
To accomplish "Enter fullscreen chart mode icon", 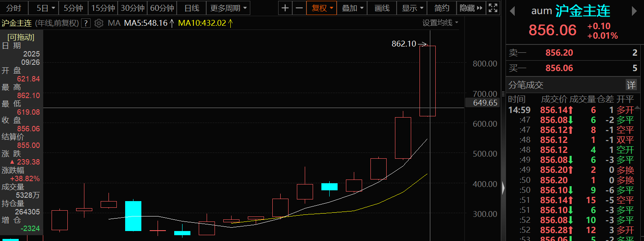I will coord(493,8).
